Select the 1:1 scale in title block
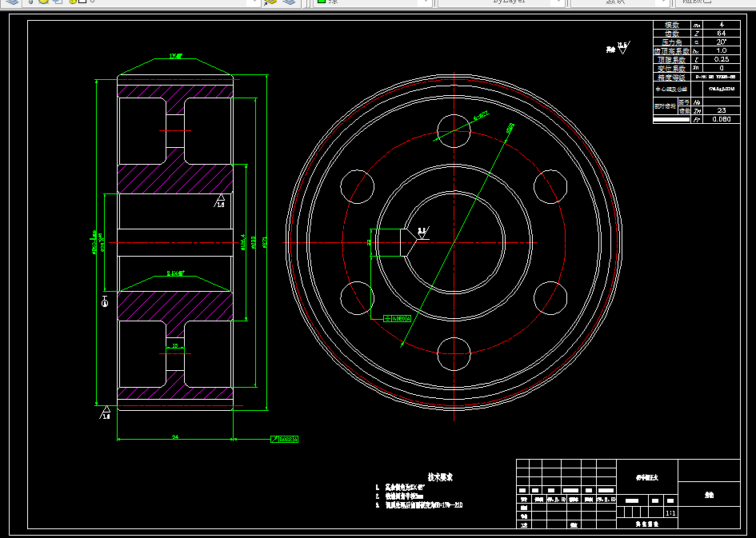The image size is (756, 538). pyautogui.click(x=670, y=513)
